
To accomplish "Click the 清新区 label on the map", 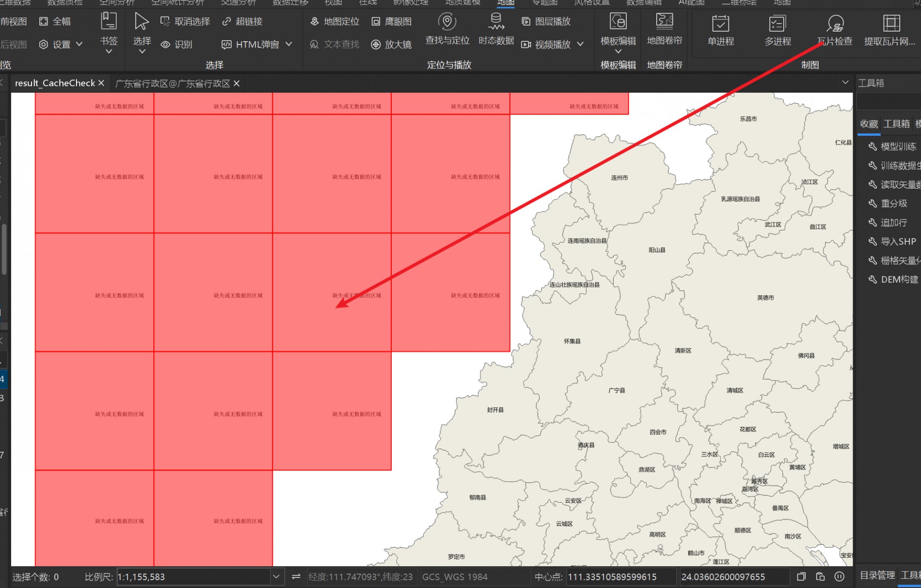I will pos(683,350).
